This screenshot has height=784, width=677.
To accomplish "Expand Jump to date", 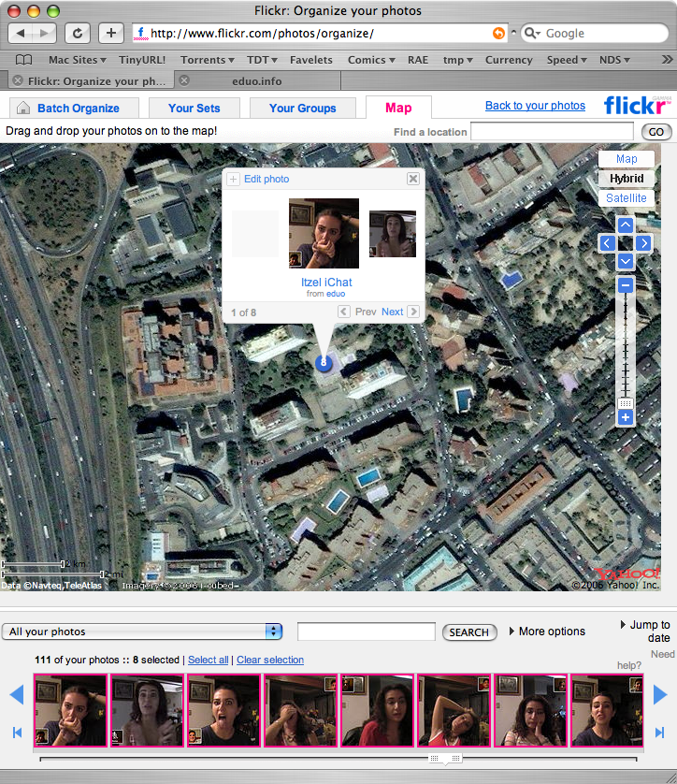I will coord(645,631).
